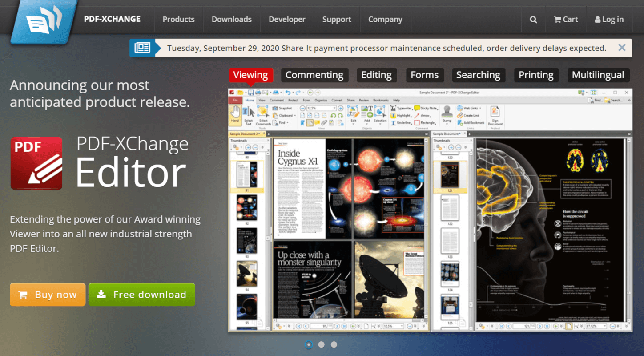
Task: Click the Open folder icon in quick toolbar
Action: click(x=241, y=93)
